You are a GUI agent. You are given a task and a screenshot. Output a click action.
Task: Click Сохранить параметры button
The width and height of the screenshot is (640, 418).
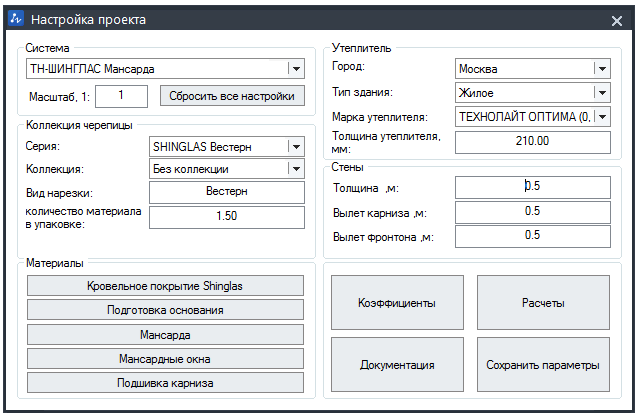click(x=543, y=365)
